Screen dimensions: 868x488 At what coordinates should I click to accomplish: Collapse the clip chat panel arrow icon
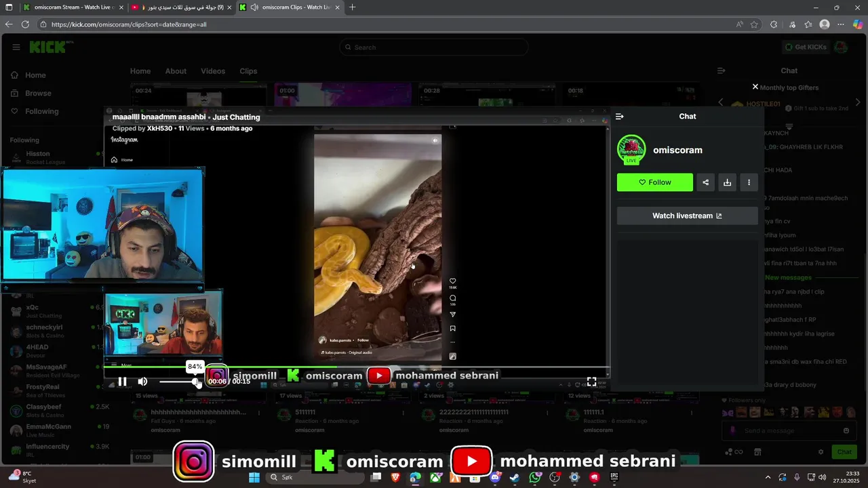[x=619, y=117]
